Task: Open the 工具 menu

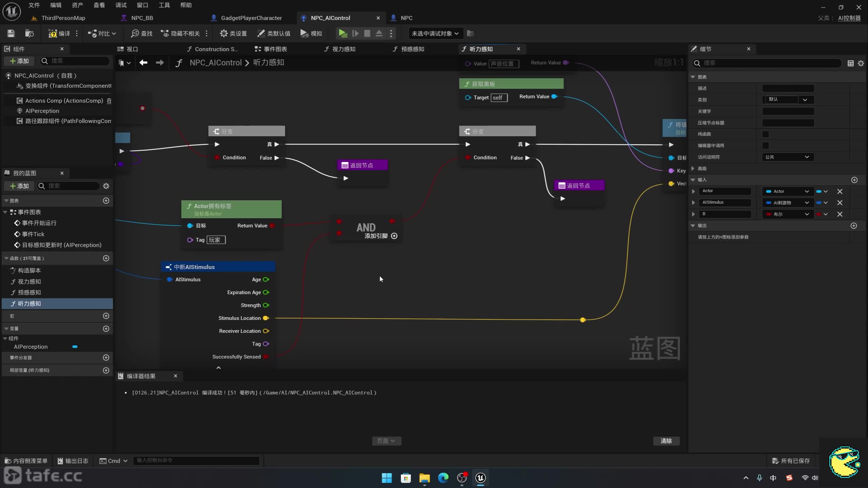Action: 164,5
